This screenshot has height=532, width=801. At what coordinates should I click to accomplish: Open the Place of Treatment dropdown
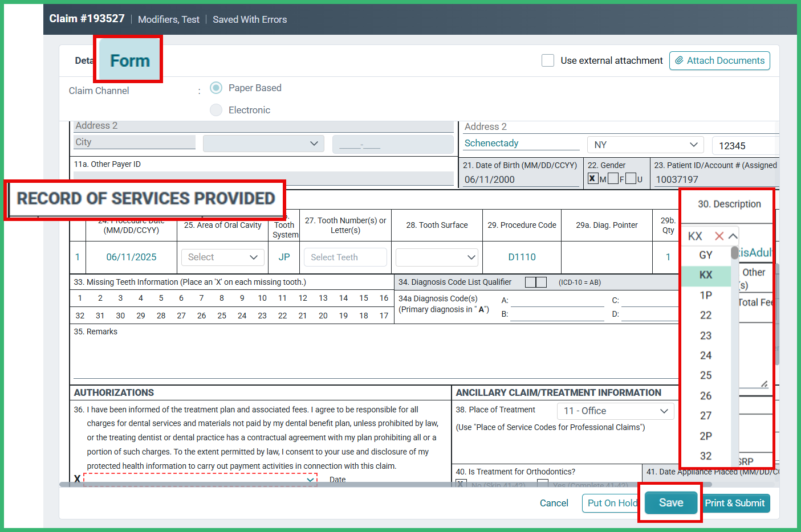click(615, 411)
